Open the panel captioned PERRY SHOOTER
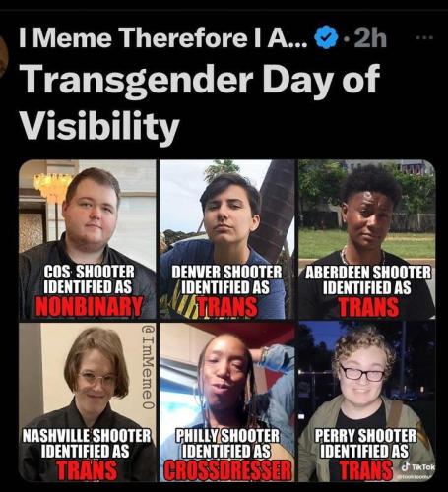Image resolution: width=448 pixels, height=492 pixels. (366, 401)
